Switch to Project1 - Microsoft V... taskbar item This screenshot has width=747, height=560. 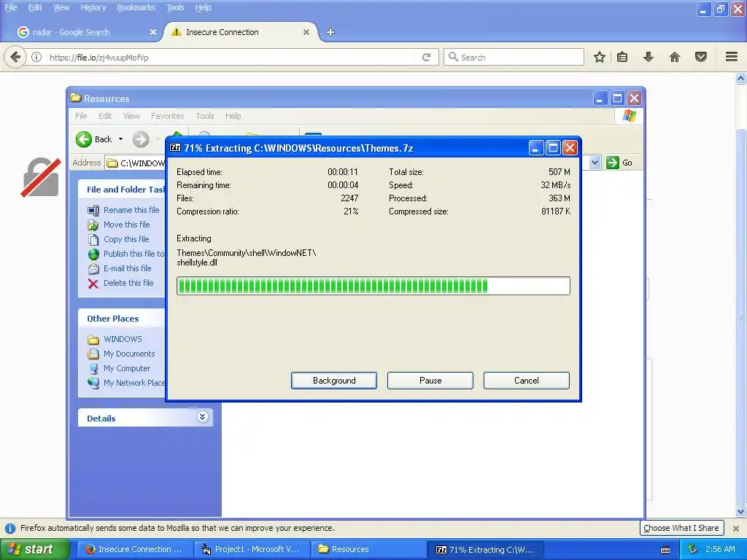252,549
